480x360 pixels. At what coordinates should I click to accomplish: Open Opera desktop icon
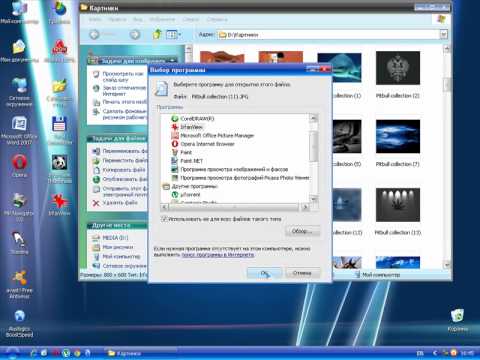click(19, 166)
